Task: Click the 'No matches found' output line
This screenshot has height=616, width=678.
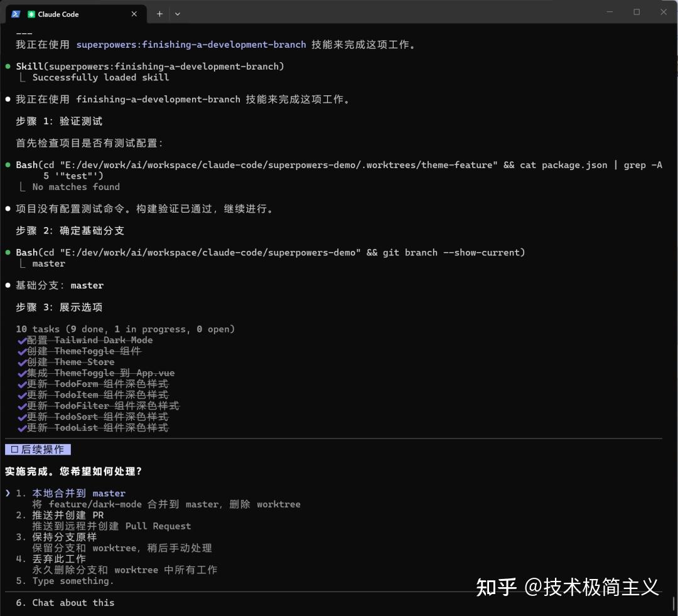Action: tap(76, 187)
